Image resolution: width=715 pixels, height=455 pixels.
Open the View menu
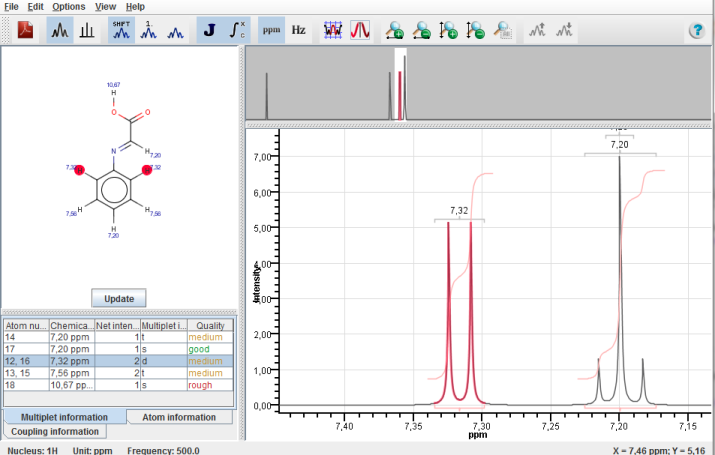[105, 7]
